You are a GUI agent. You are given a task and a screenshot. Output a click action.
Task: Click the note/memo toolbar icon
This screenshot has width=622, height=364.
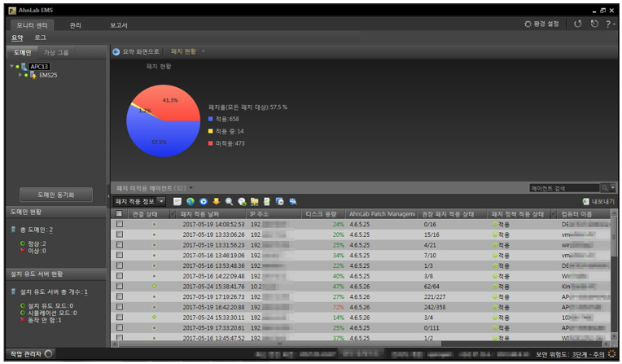tap(177, 202)
